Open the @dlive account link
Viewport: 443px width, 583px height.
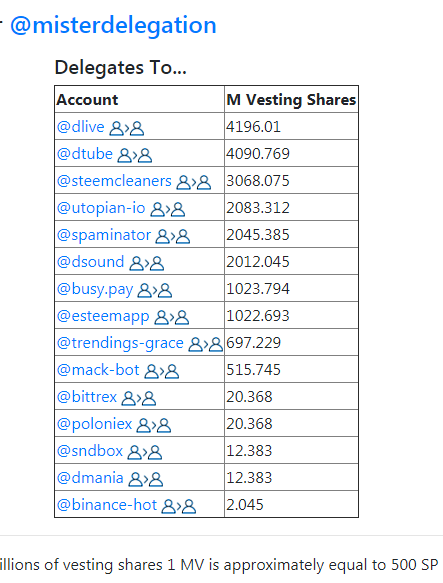tap(80, 127)
